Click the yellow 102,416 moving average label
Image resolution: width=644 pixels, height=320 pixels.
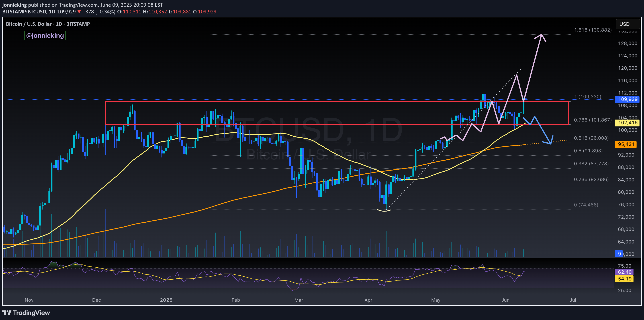coord(627,123)
